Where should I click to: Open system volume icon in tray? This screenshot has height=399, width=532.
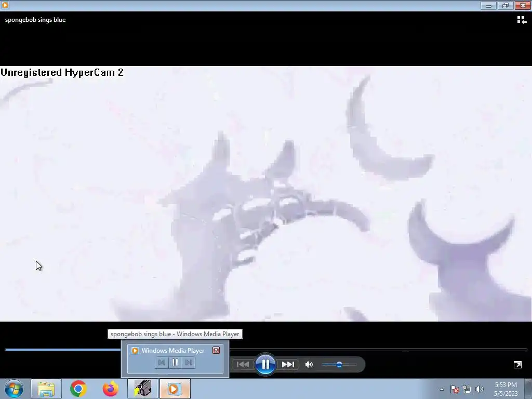(x=479, y=389)
